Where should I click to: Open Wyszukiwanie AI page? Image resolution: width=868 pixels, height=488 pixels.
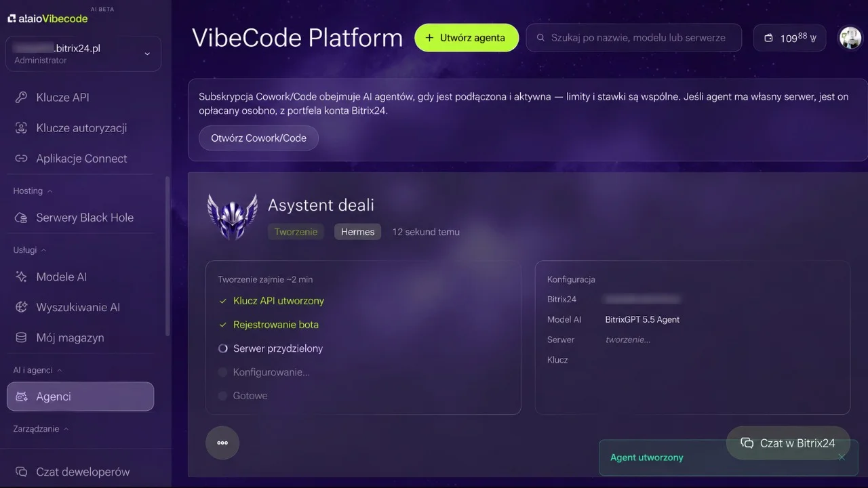(x=80, y=307)
